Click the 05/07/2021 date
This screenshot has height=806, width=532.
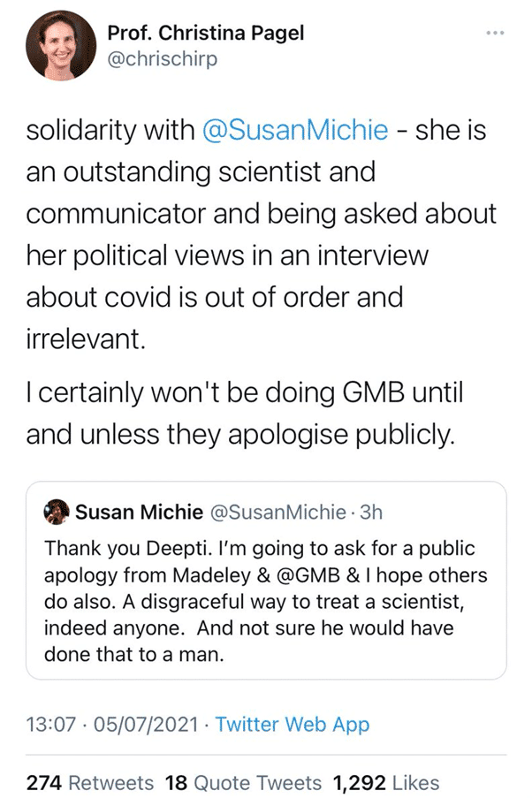pyautogui.click(x=140, y=726)
